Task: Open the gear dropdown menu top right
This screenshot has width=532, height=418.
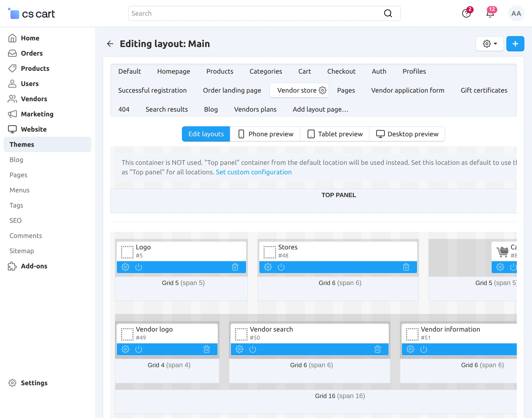Action: [x=489, y=44]
